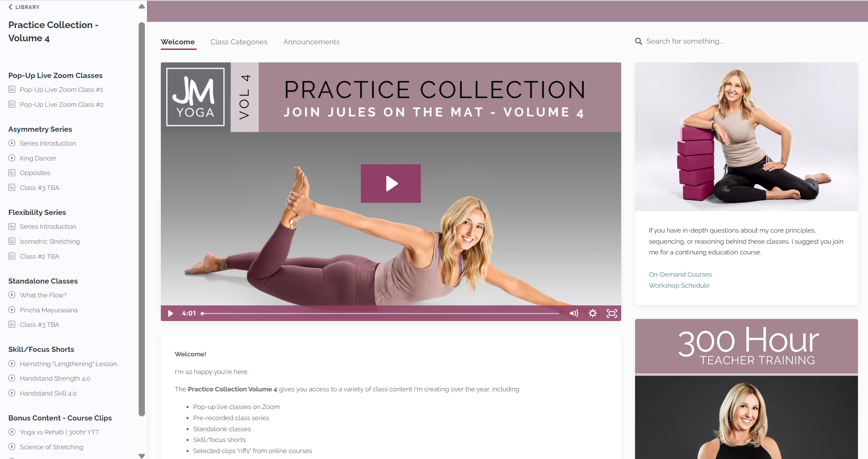Click document icon beside Opposites
The height and width of the screenshot is (459, 868).
click(12, 173)
